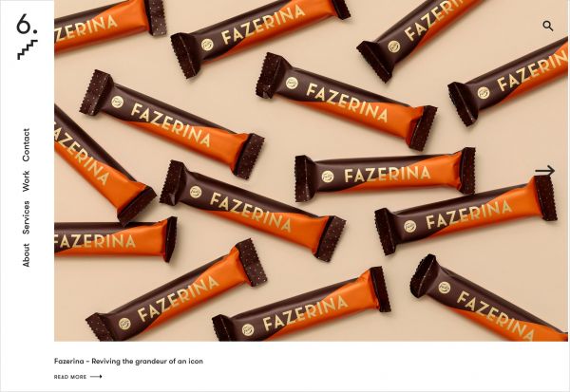Click horizontal Fazerina bar cropped by photo's left edge
This screenshot has height=392, width=570.
coord(116,238)
